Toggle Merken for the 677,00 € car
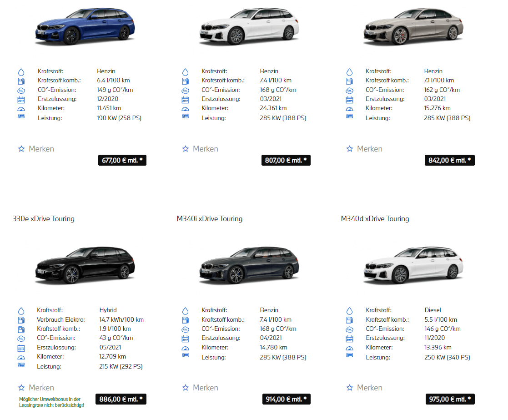 pos(36,149)
